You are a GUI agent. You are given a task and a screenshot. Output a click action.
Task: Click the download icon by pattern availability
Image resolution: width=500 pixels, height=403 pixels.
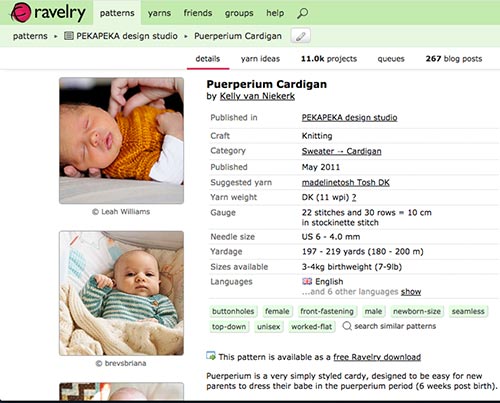click(x=211, y=356)
